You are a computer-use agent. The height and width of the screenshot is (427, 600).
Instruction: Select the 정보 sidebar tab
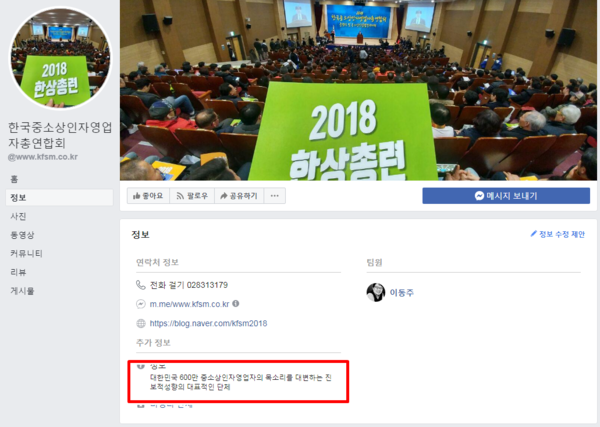pyautogui.click(x=59, y=198)
